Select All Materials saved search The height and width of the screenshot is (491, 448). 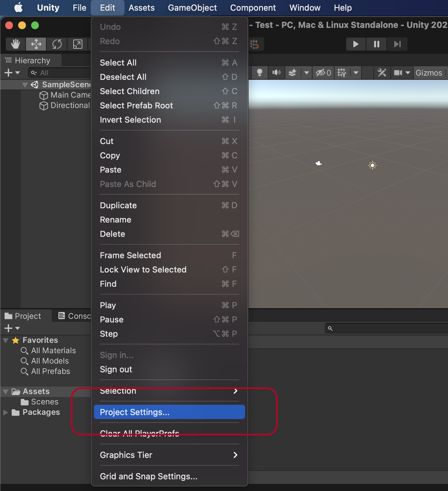(x=48, y=351)
